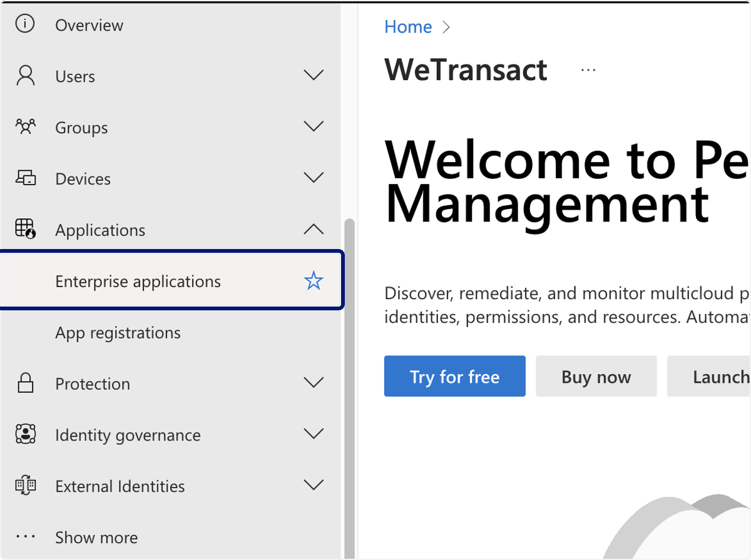Expand the Groups section chevron
The width and height of the screenshot is (751, 560).
(x=314, y=127)
